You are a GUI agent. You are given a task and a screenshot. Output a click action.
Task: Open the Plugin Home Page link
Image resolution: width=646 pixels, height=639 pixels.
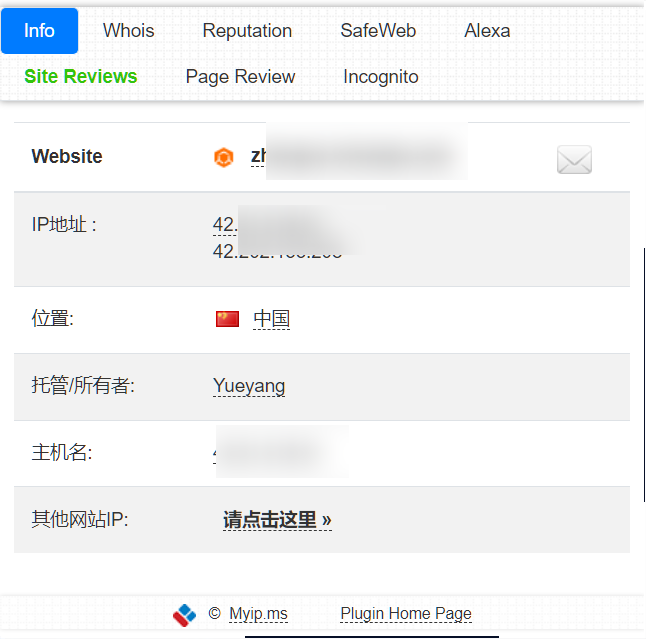(405, 614)
